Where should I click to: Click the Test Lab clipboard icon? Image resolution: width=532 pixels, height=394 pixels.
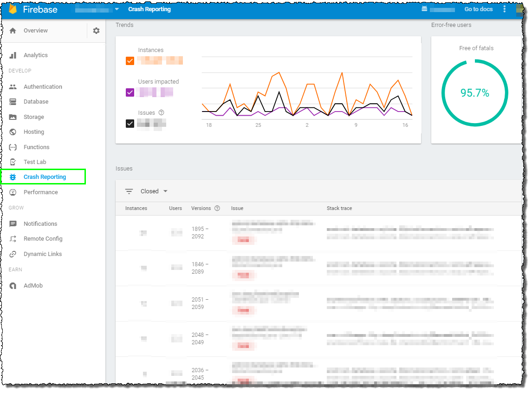[13, 162]
